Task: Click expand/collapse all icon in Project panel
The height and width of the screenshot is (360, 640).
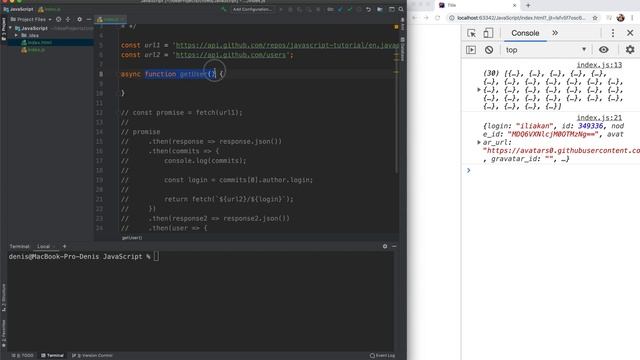Action: point(68,19)
